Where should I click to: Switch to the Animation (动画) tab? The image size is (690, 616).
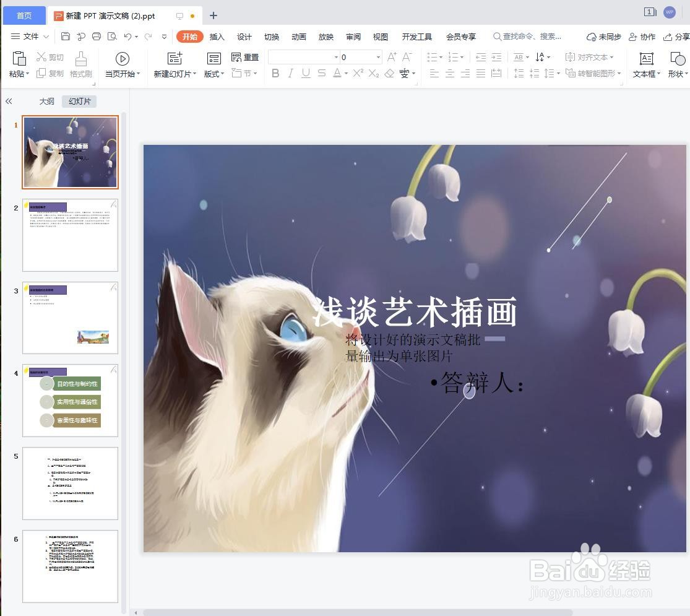coord(299,37)
